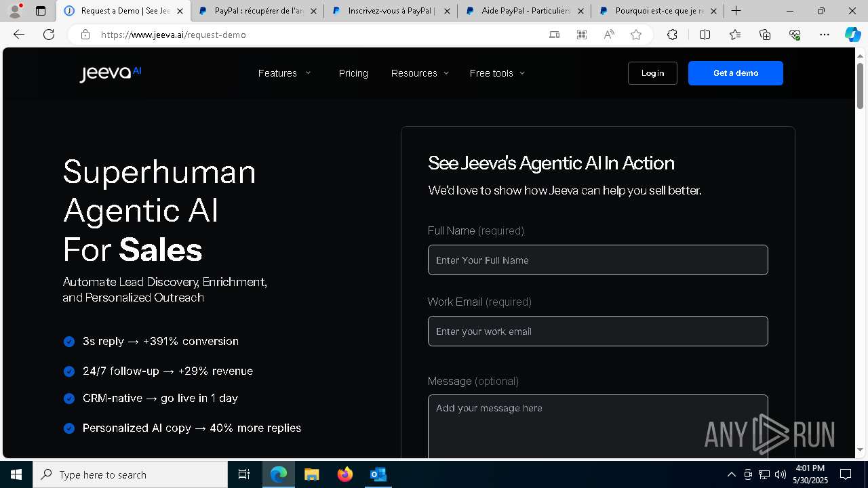Click '3s reply → +391% conversion' text

coord(161,341)
